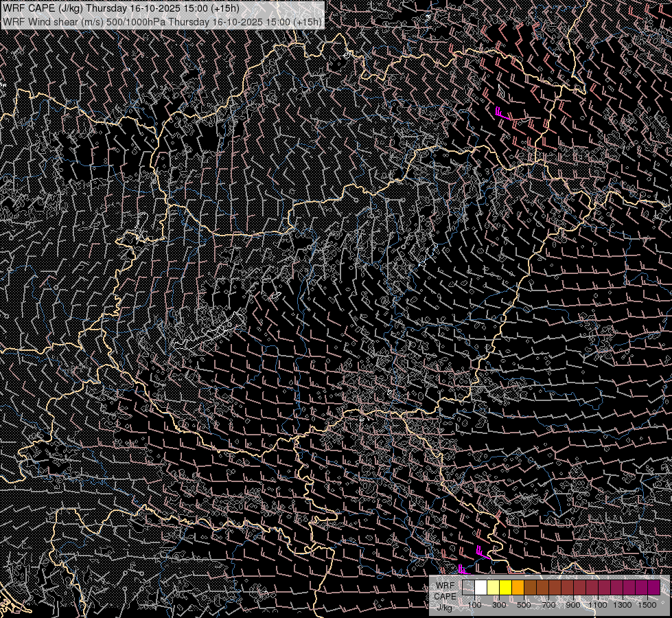Click the 100 value label in legend

pos(474,605)
